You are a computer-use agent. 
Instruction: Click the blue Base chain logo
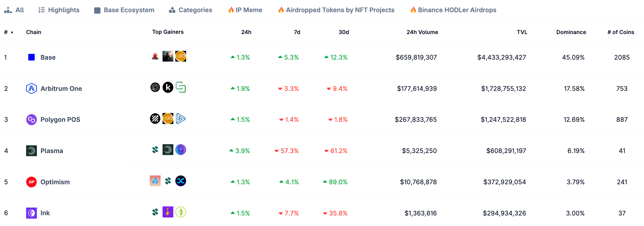tap(31, 57)
